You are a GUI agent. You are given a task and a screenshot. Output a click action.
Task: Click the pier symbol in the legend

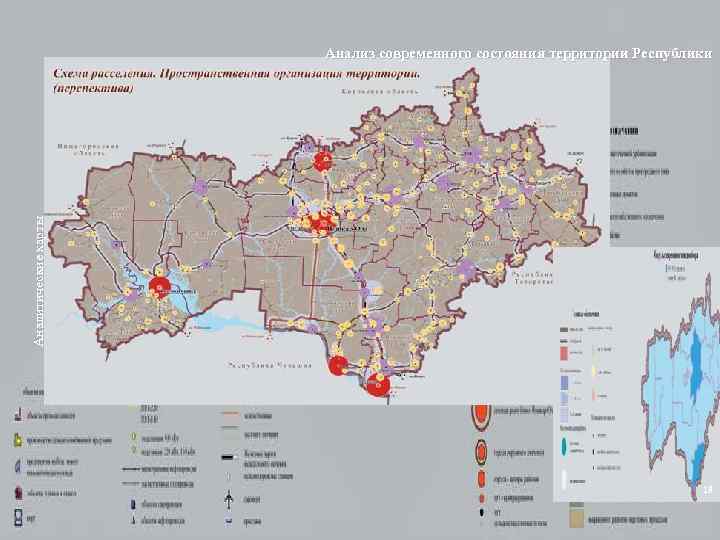click(x=228, y=521)
